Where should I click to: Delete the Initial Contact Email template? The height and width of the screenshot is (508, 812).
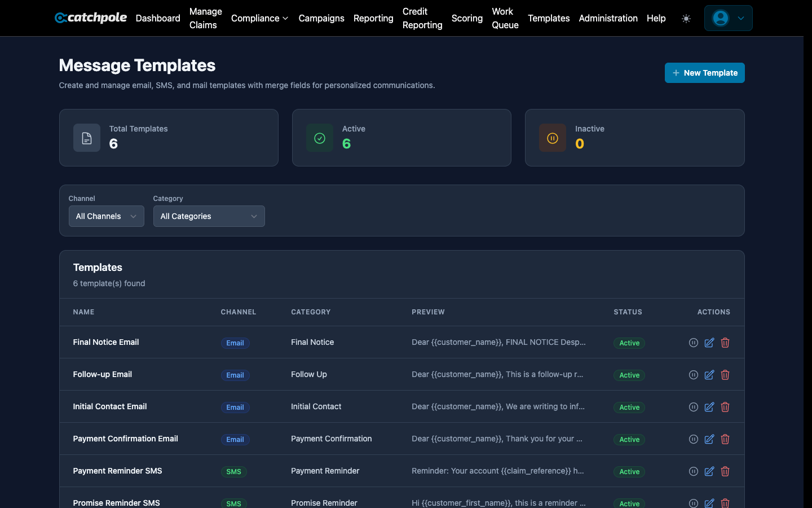click(725, 407)
